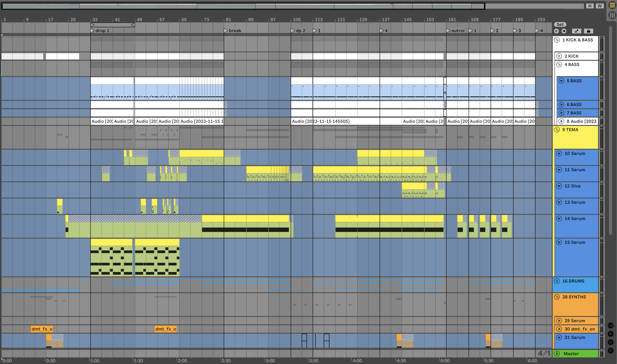
Task: Select the 'Master' track title
Action: tap(571, 353)
